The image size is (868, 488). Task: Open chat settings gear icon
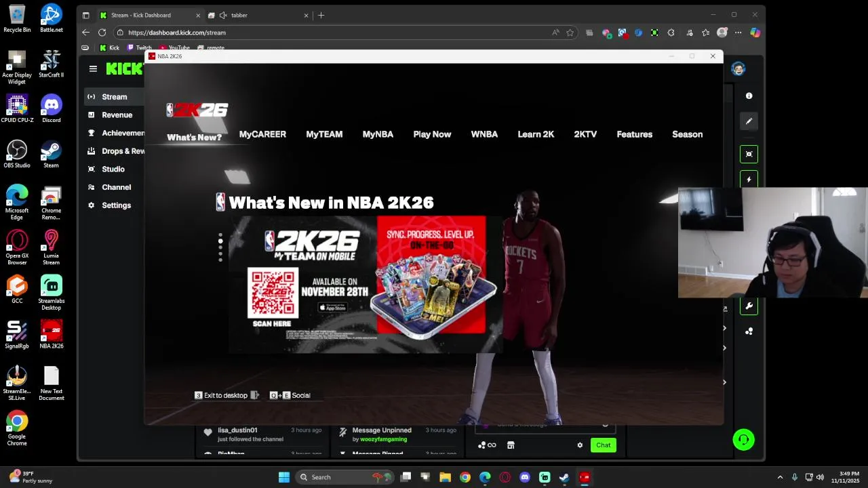pyautogui.click(x=580, y=445)
